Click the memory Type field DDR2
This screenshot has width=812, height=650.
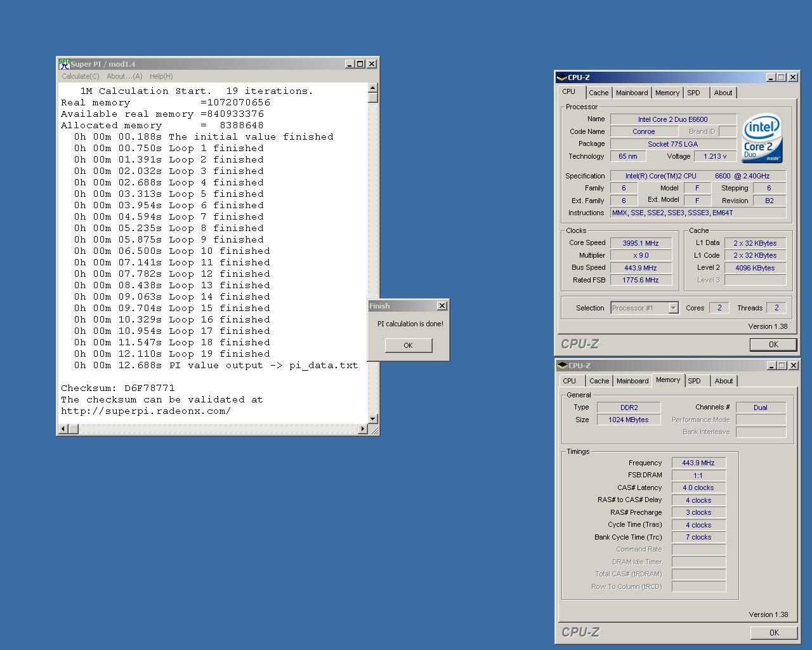click(x=629, y=408)
